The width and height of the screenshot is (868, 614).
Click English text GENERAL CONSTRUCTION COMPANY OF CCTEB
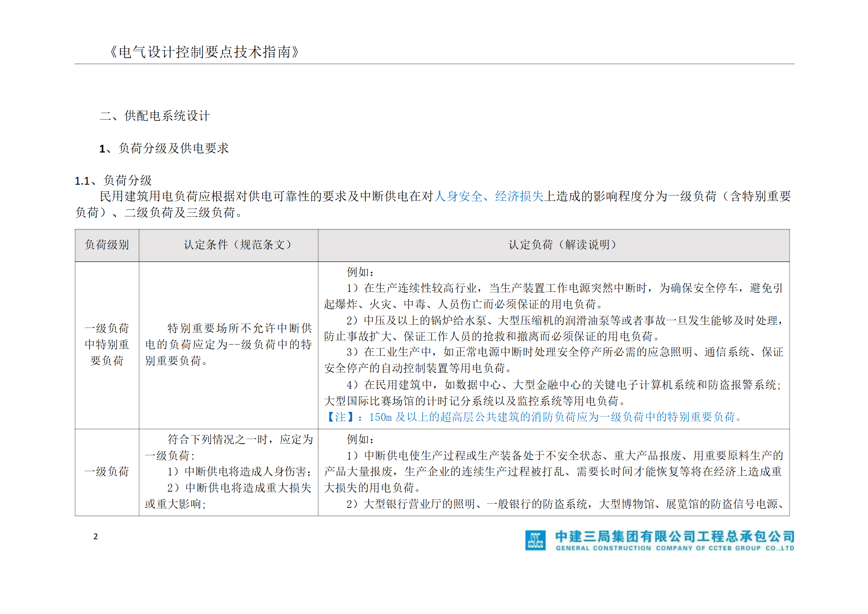click(674, 548)
